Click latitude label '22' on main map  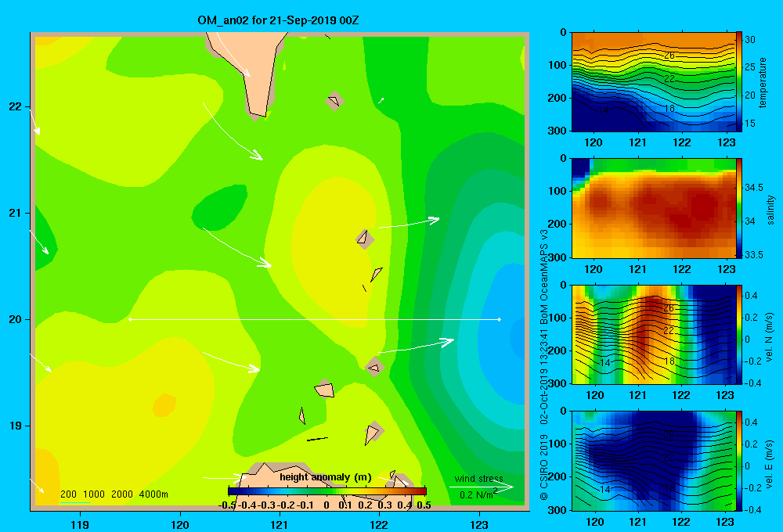[15, 107]
